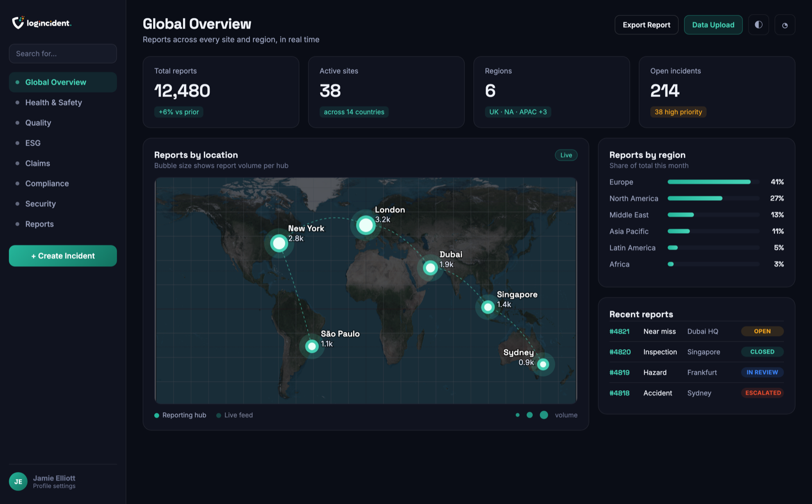Open report #4821
Viewport: 812px width, 504px height.
coord(619,332)
